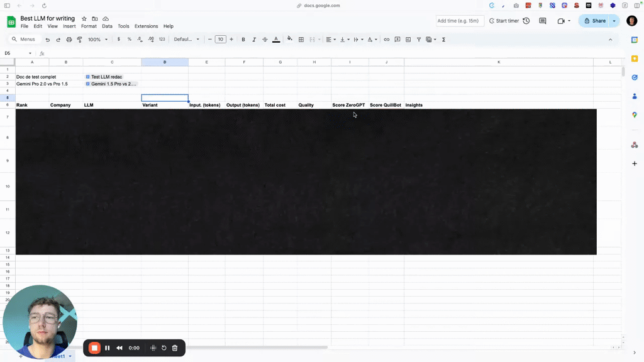Open the Data menu
This screenshot has width=644, height=362.
point(107,26)
